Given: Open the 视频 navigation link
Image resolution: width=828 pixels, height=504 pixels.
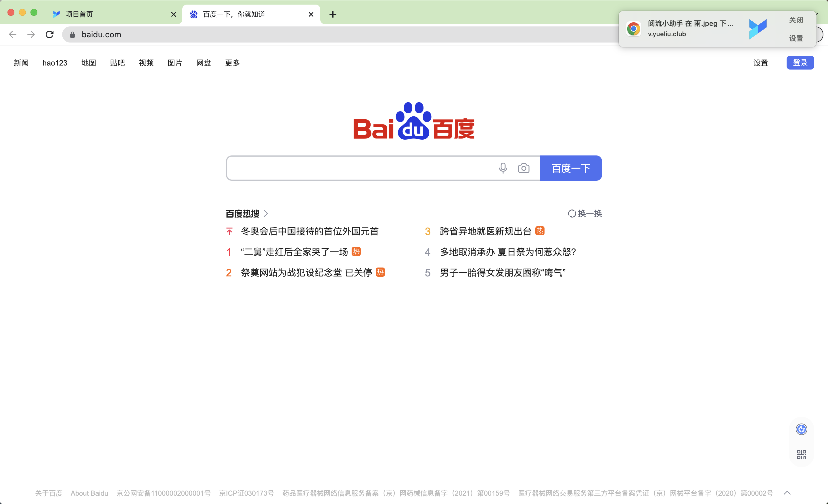Looking at the screenshot, I should (x=146, y=63).
